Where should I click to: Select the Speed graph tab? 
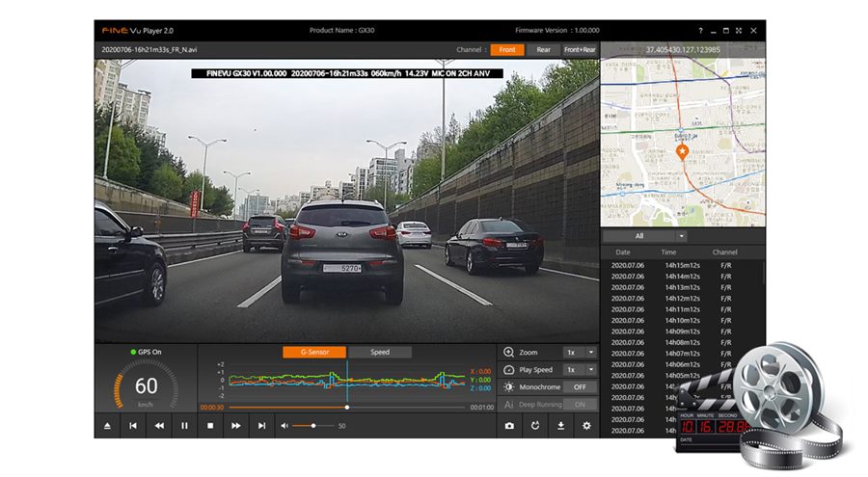[x=380, y=352]
